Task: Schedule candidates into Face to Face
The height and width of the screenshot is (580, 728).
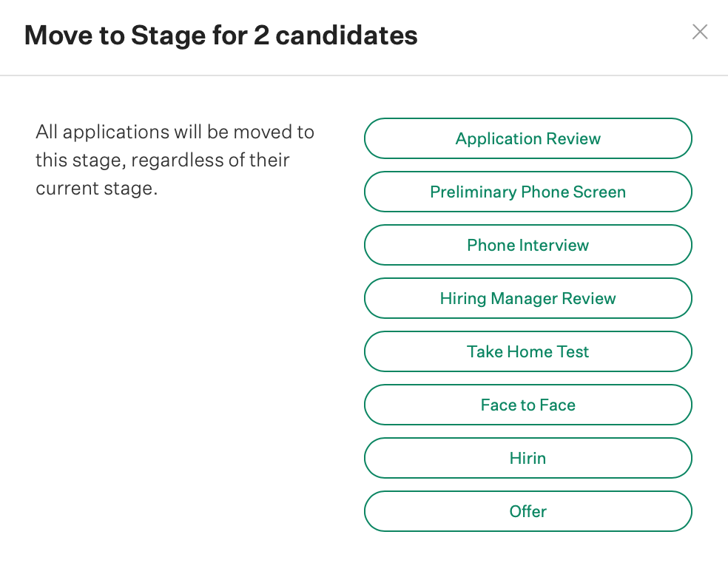Action: tap(528, 405)
